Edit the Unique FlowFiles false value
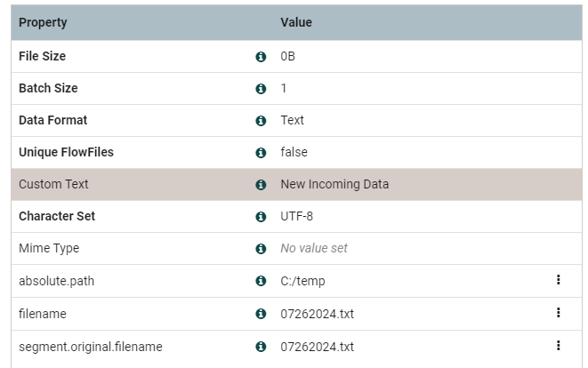The height and width of the screenshot is (368, 588). (x=294, y=153)
